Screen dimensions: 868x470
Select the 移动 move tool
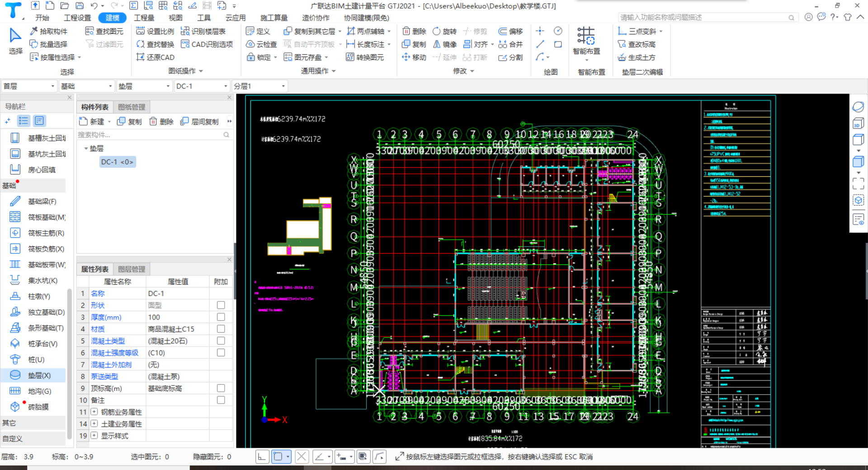tap(414, 57)
